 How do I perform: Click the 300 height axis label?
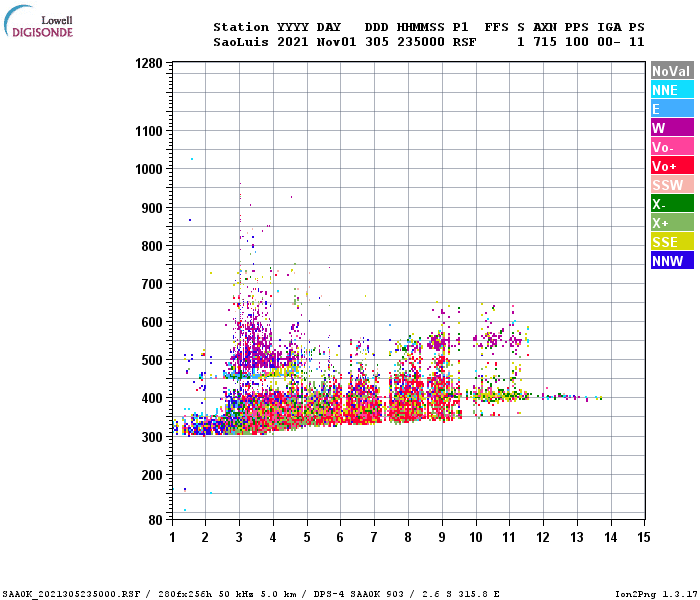152,437
